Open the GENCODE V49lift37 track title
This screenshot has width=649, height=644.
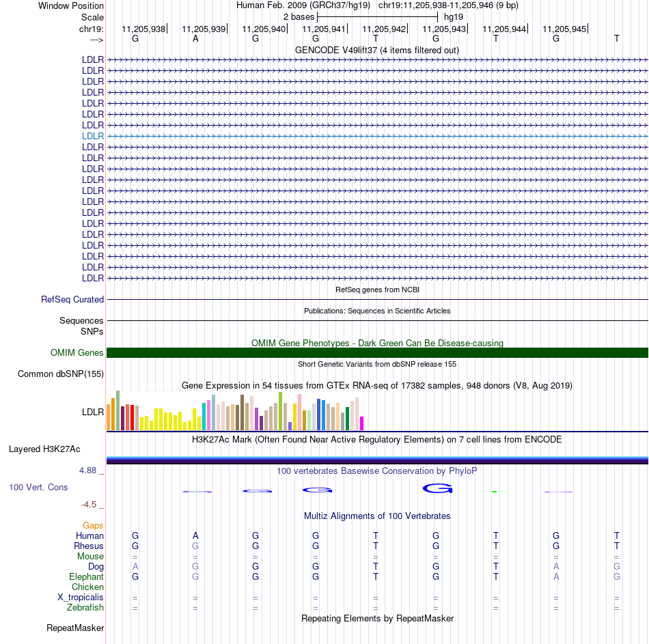[377, 50]
